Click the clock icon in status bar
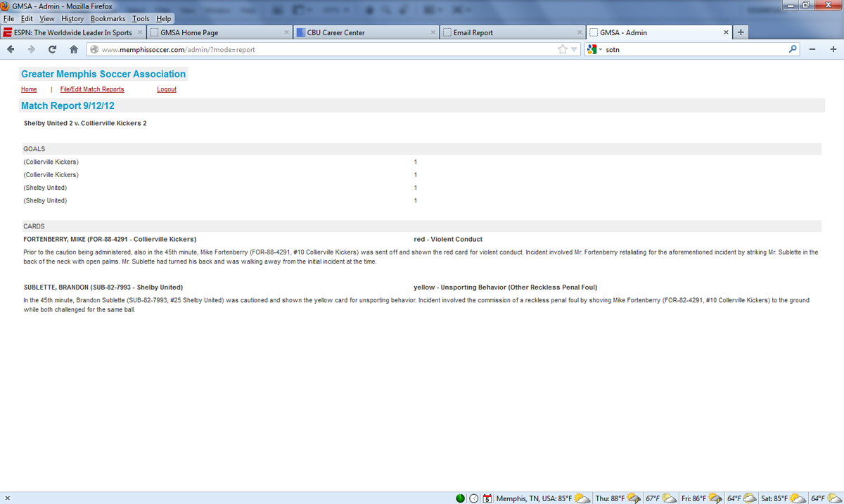This screenshot has width=844, height=504. [474, 498]
